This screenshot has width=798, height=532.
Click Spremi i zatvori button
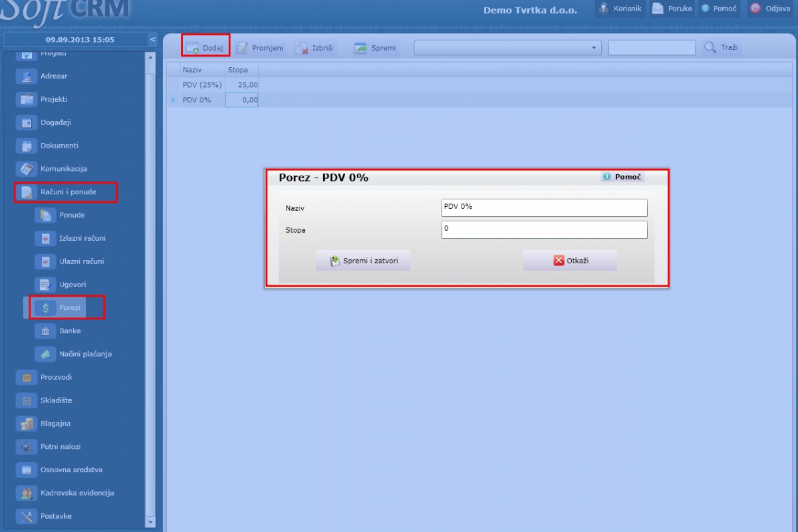(363, 261)
